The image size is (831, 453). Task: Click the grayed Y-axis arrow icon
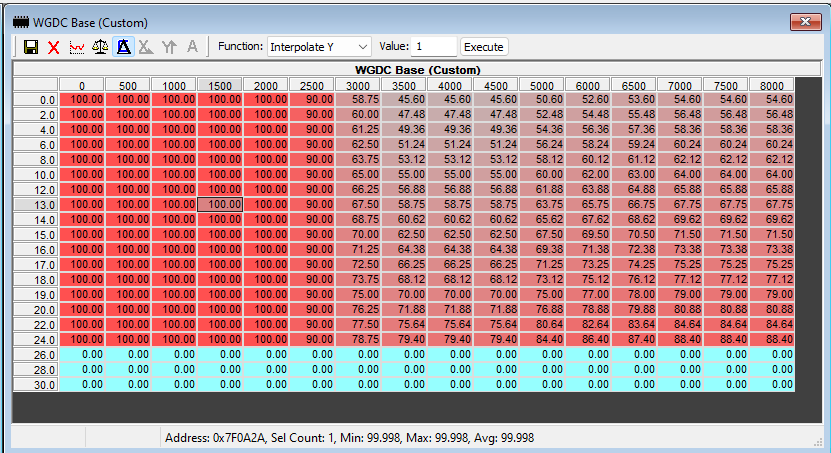tap(169, 47)
